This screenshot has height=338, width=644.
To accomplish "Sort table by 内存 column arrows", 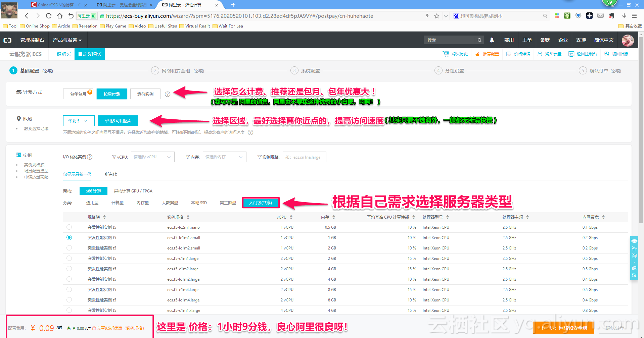I will pyautogui.click(x=334, y=217).
